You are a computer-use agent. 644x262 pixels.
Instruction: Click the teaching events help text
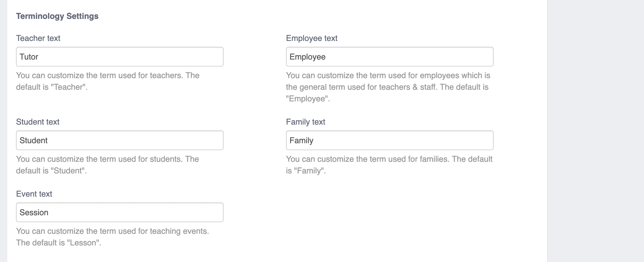click(x=113, y=236)
